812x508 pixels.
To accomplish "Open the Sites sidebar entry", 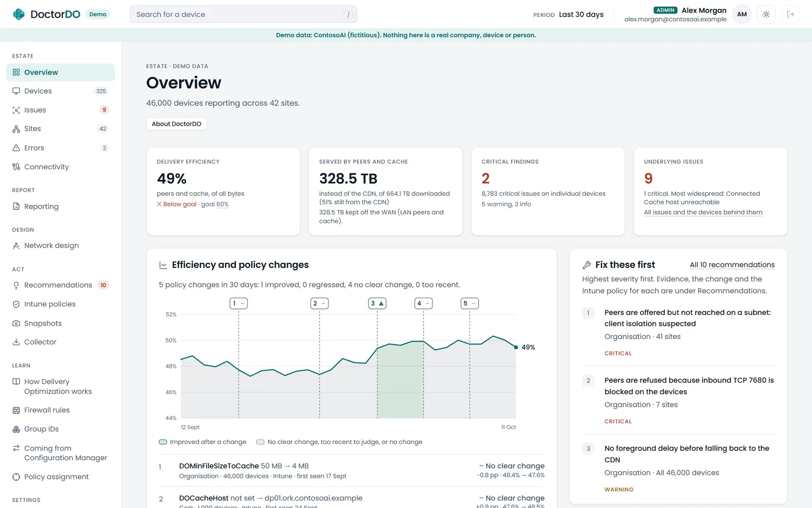I will [x=60, y=129].
